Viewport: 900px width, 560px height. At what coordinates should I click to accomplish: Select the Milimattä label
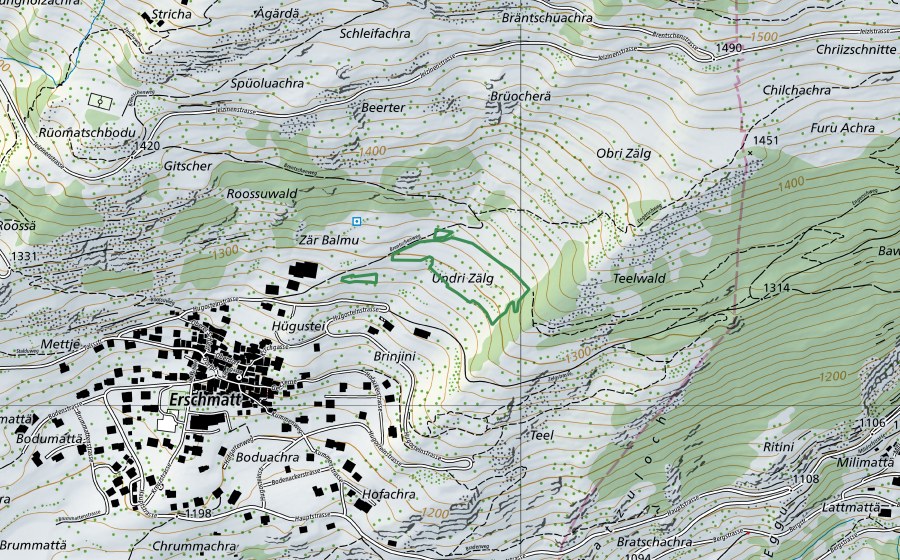(x=866, y=462)
